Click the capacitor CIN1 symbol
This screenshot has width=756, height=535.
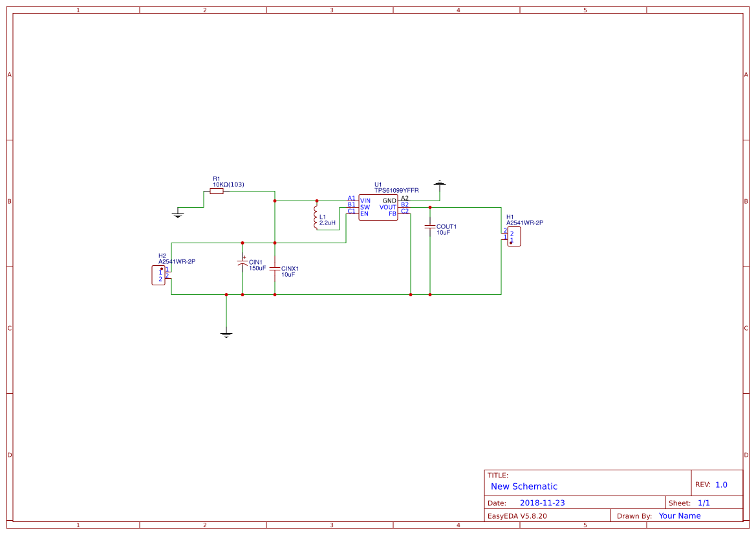coord(243,262)
